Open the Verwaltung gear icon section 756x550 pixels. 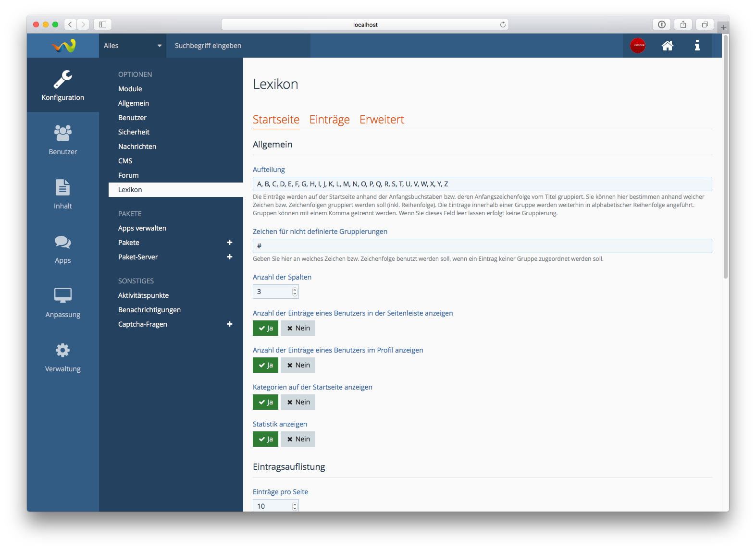(63, 357)
